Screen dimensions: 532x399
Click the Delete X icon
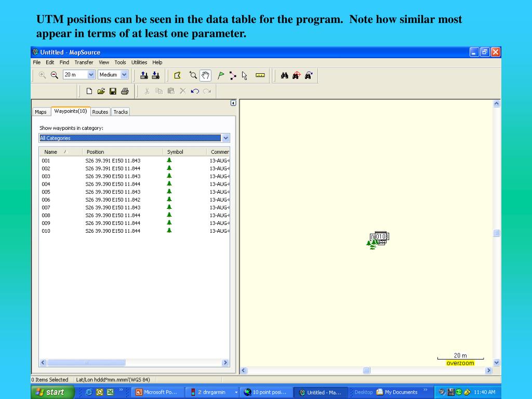tap(183, 91)
